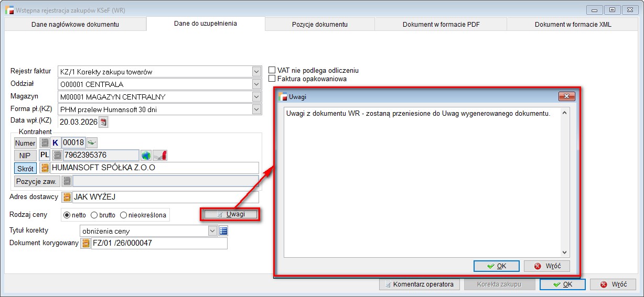Click the orange list icon beside Skrót field
Image resolution: width=644 pixels, height=297 pixels.
(45, 168)
